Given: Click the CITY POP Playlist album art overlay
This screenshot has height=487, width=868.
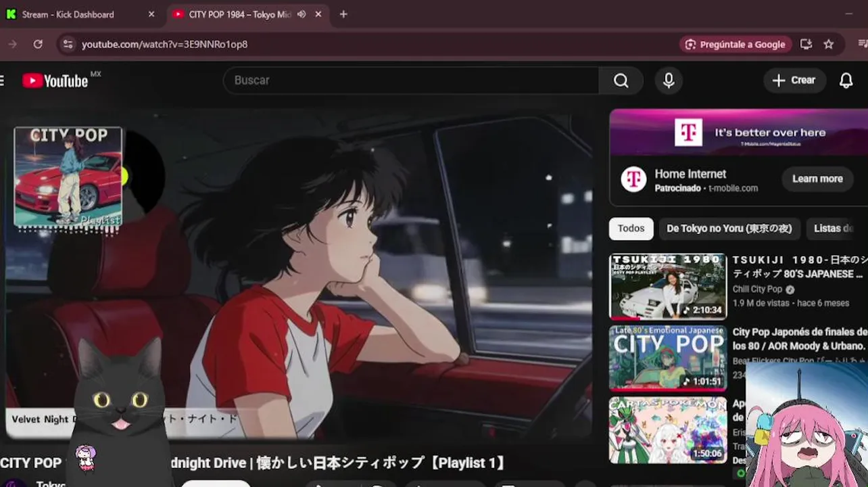Looking at the screenshot, I should (x=68, y=177).
